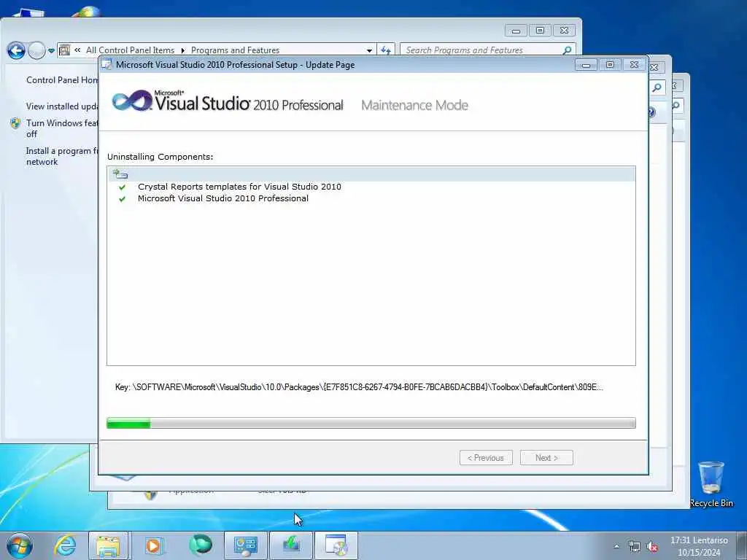This screenshot has height=560, width=747.
Task: Minimize the Programs and Features window
Action: pos(516,31)
